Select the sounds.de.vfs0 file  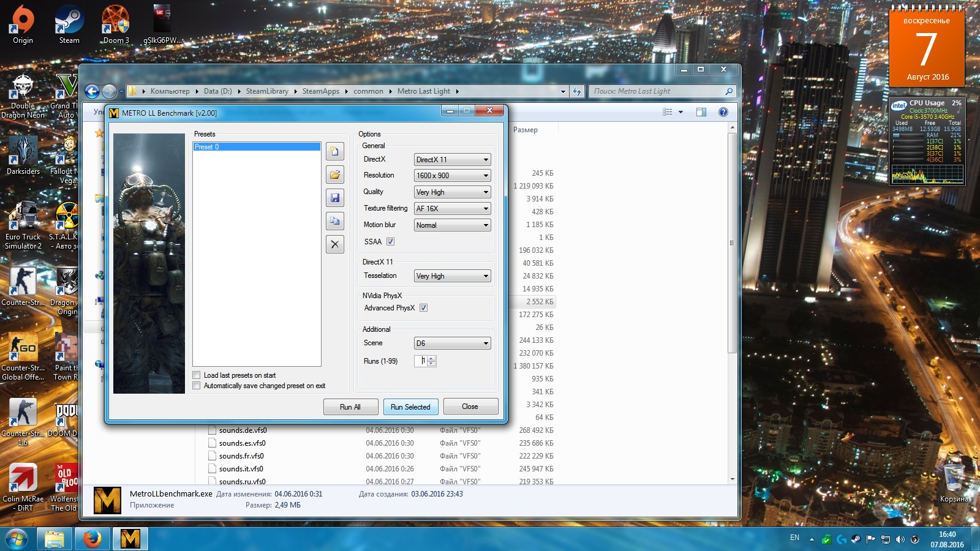pos(243,430)
